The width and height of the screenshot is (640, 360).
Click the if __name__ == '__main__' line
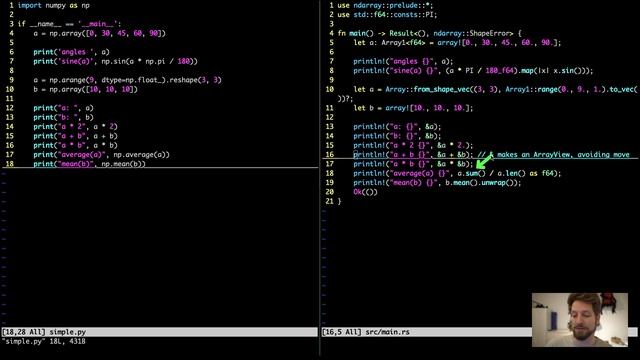69,24
